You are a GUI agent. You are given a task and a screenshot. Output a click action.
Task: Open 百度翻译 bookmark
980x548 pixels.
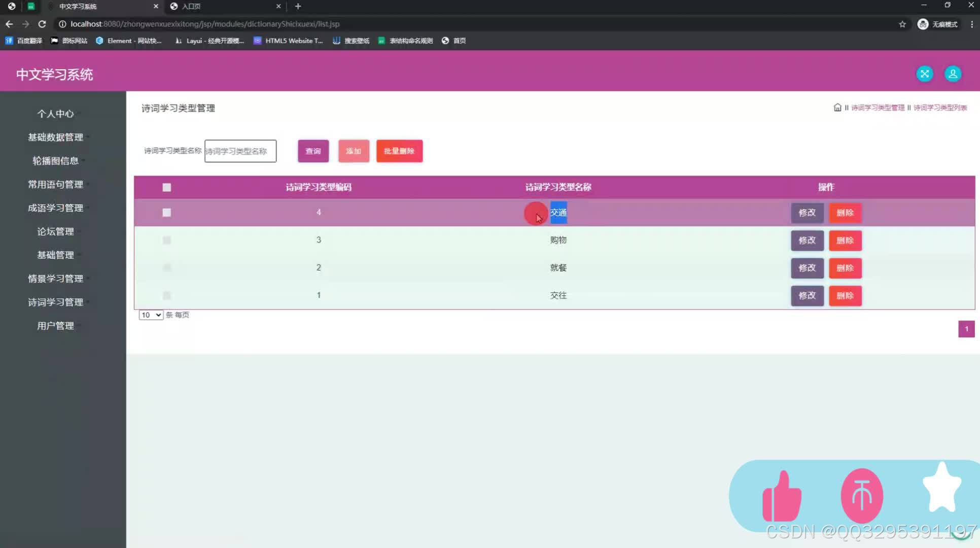[x=24, y=41]
